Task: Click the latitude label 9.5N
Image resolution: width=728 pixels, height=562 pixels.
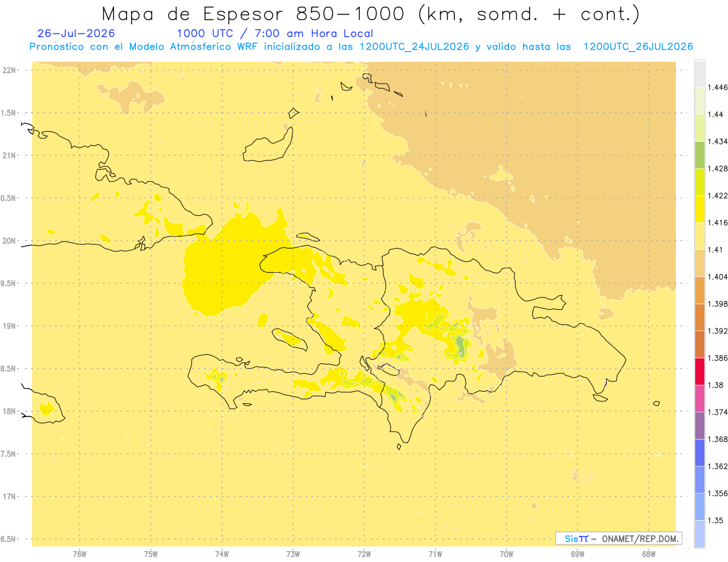Action: tap(8, 283)
